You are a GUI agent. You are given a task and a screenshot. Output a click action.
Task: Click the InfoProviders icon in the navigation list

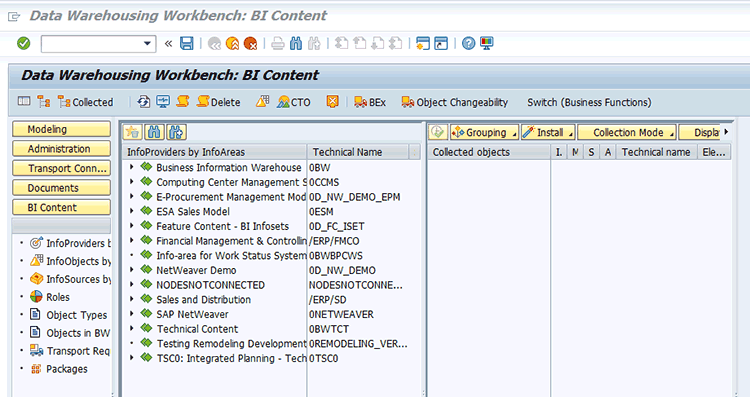pyautogui.click(x=36, y=243)
